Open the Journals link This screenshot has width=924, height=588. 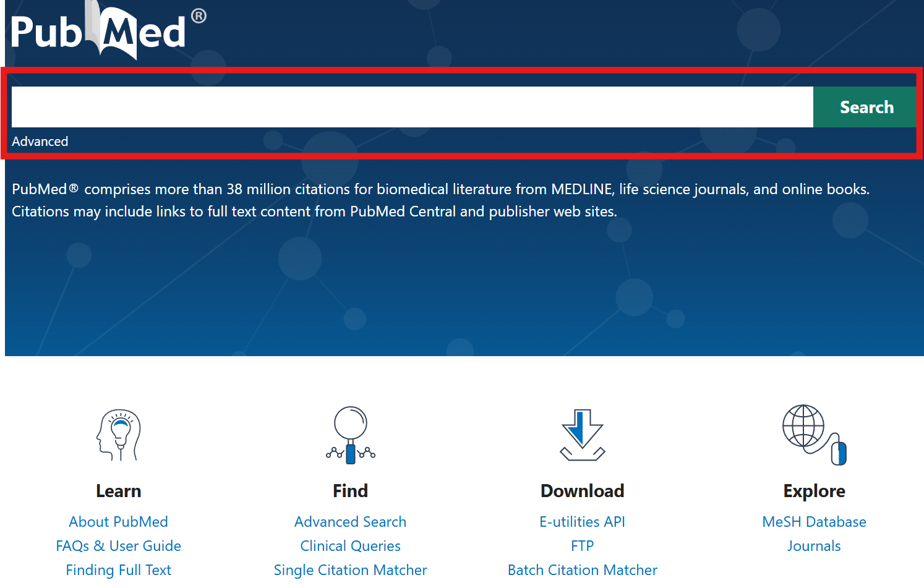[x=815, y=546]
